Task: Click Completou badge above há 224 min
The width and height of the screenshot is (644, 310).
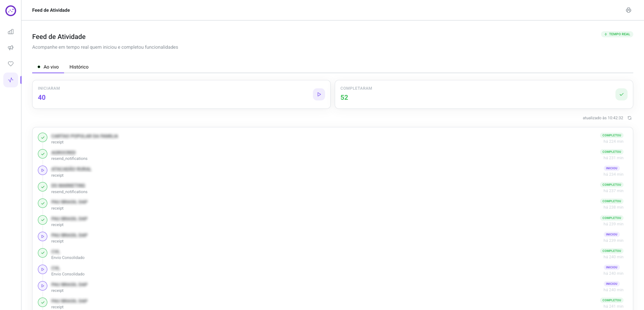Action: (x=611, y=135)
